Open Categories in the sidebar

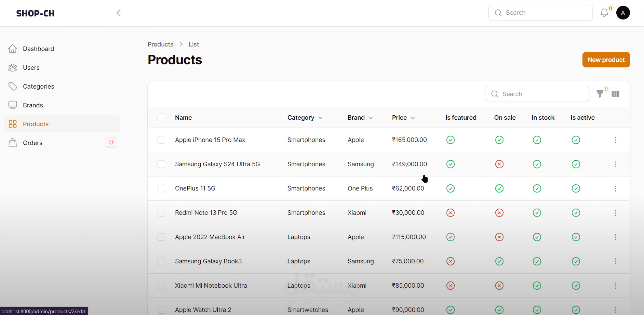pos(38,87)
